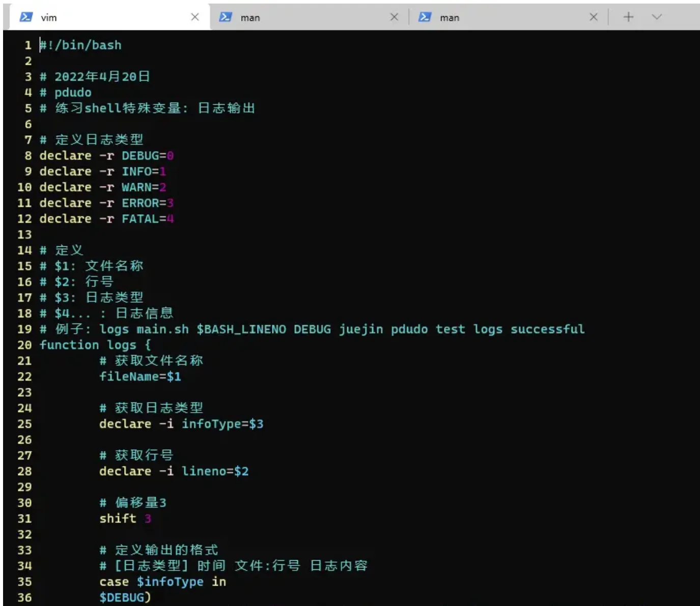The image size is (700, 606).
Task: Close the second man tab
Action: 594,17
